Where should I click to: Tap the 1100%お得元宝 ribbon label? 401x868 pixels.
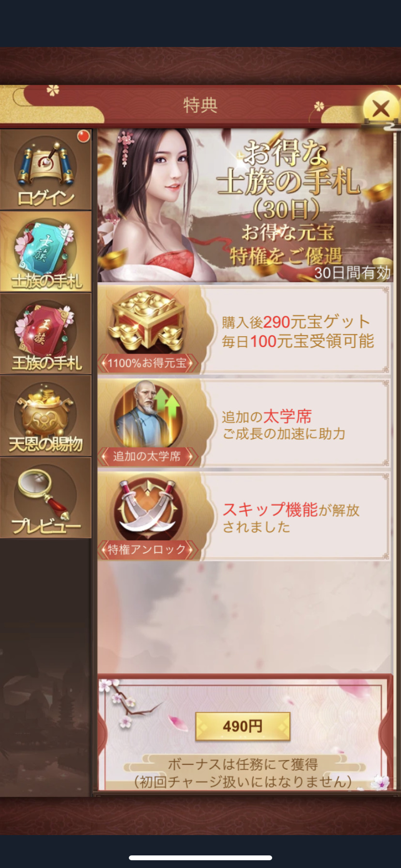pos(147,363)
